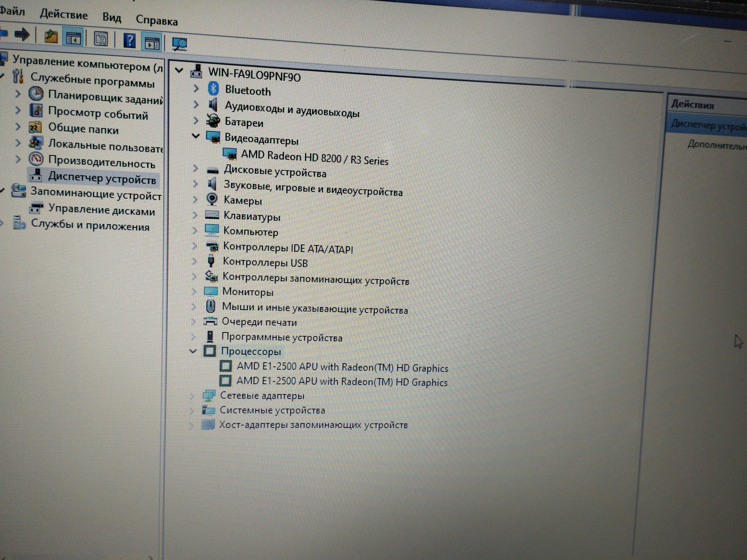Select Хост-адаптеры запоминающих устройств category
Image resolution: width=747 pixels, height=560 pixels.
[x=313, y=425]
